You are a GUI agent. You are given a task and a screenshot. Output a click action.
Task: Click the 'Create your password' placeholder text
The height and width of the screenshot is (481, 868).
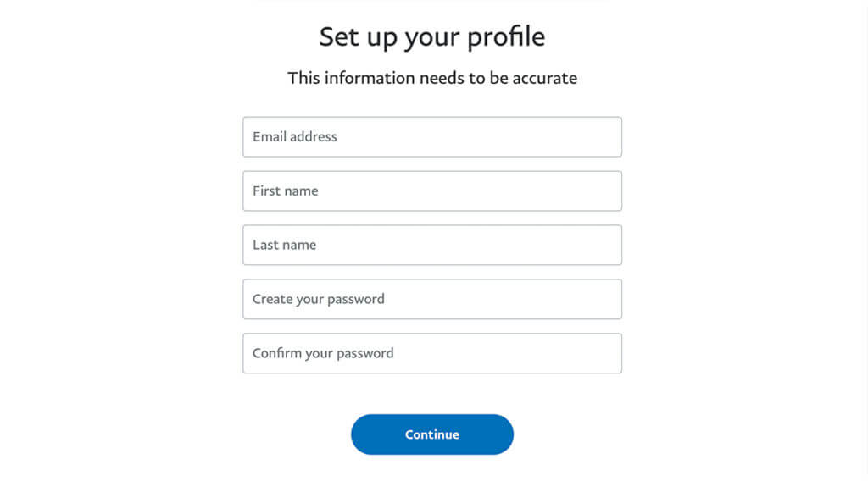[x=319, y=300]
